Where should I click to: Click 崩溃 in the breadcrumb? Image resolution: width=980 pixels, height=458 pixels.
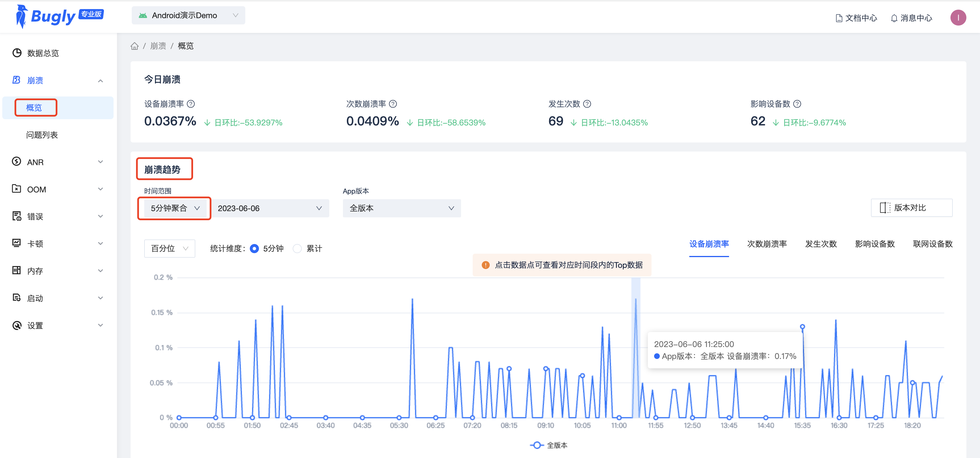click(158, 46)
